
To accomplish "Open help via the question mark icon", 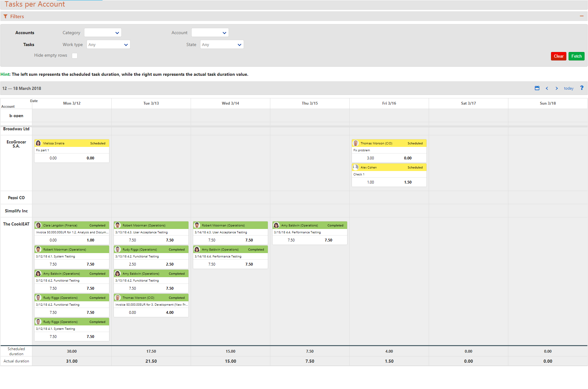I will 582,88.
